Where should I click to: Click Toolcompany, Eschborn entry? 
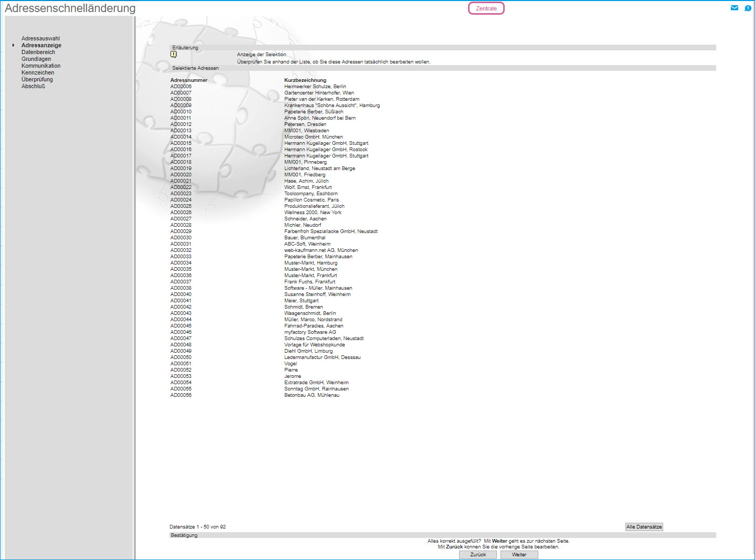[311, 194]
